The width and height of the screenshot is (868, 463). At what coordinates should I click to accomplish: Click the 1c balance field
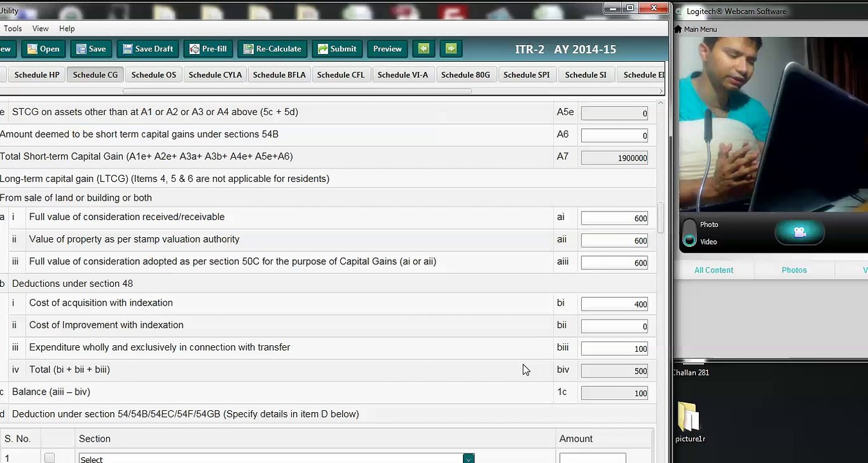(x=614, y=393)
